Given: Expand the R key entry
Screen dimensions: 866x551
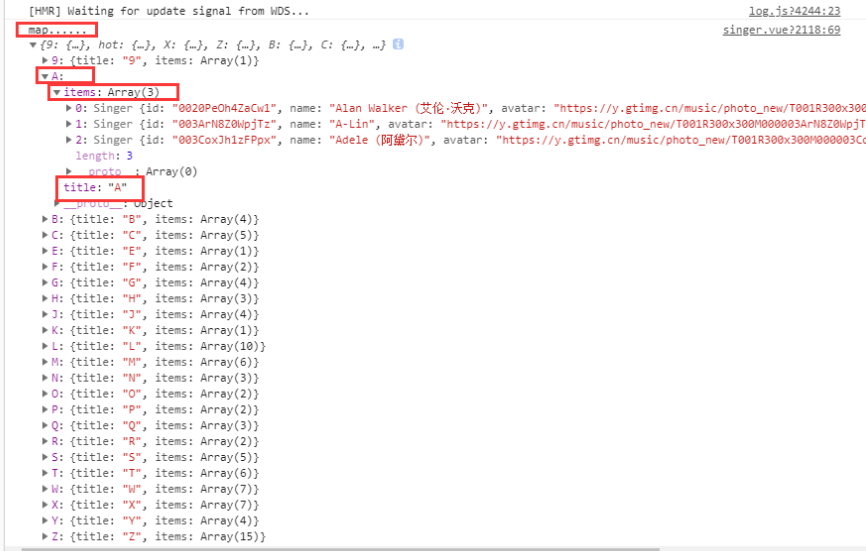Looking at the screenshot, I should [45, 442].
